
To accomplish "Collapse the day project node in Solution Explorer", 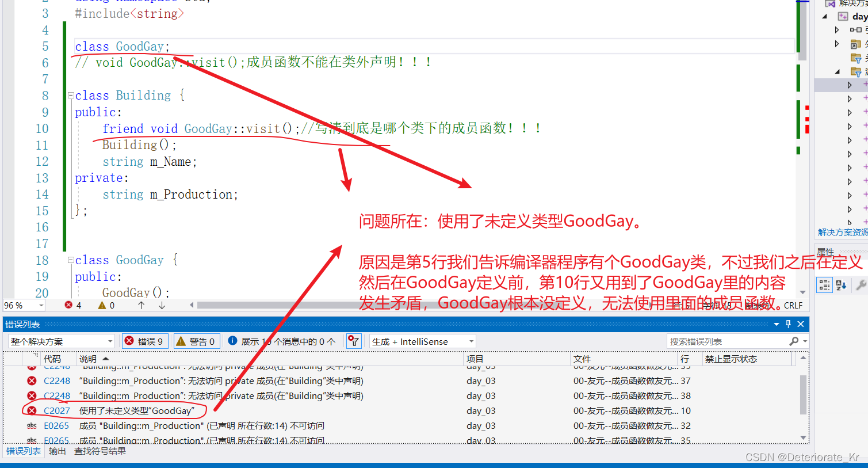I will click(x=825, y=16).
